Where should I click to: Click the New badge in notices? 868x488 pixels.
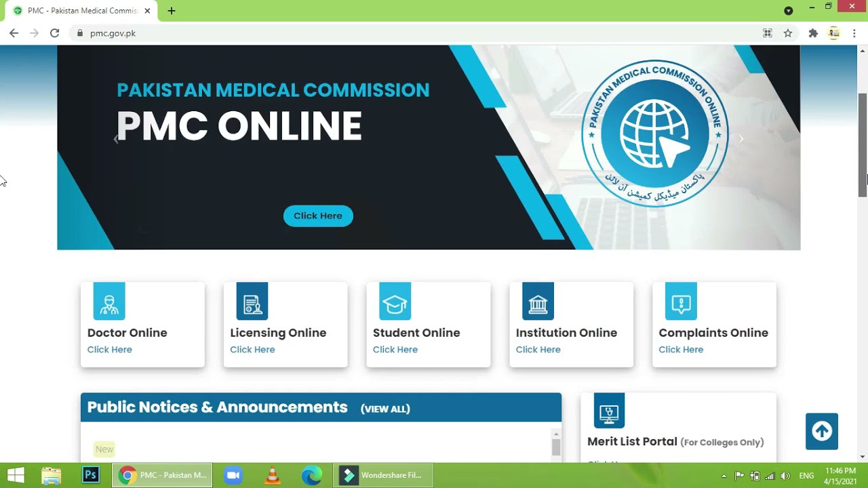[x=104, y=449]
